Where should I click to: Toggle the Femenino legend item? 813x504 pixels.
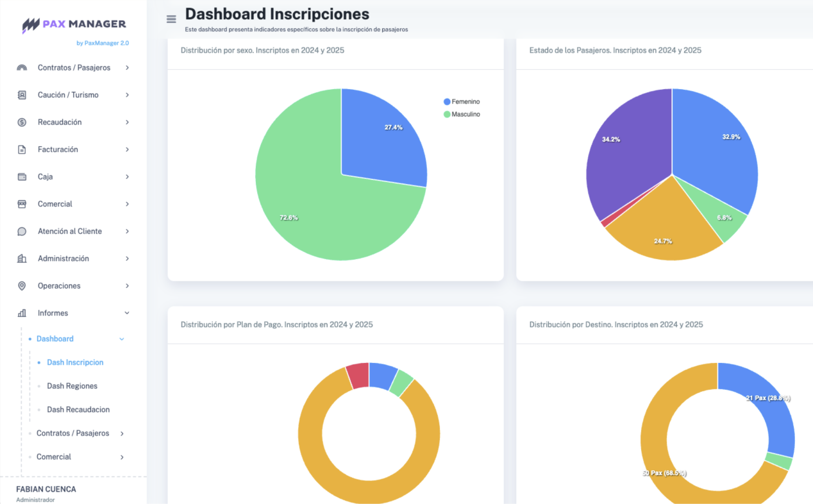coord(461,102)
